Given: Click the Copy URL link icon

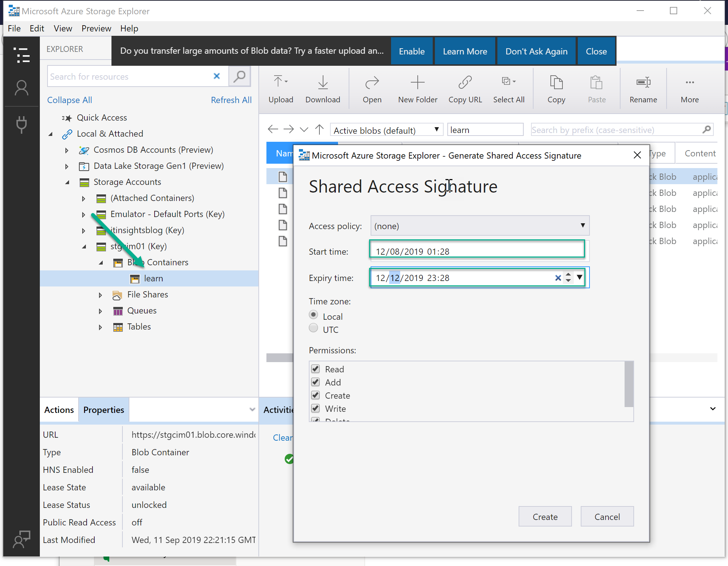Looking at the screenshot, I should (465, 82).
